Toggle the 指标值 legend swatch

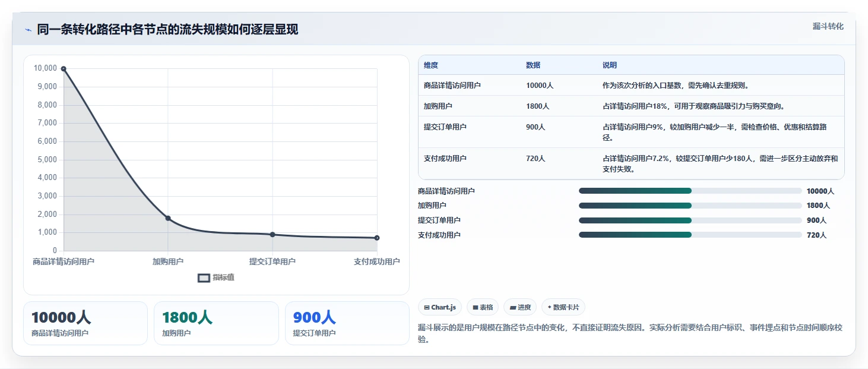(x=204, y=277)
